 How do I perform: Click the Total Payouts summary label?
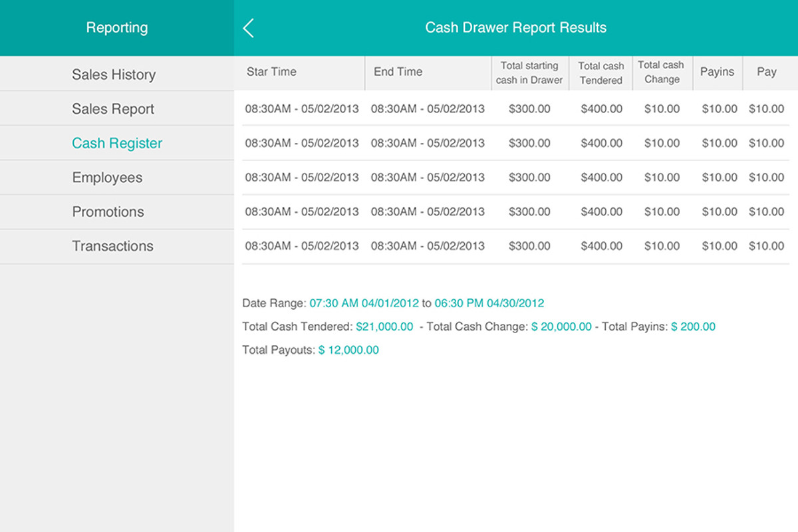pyautogui.click(x=279, y=350)
